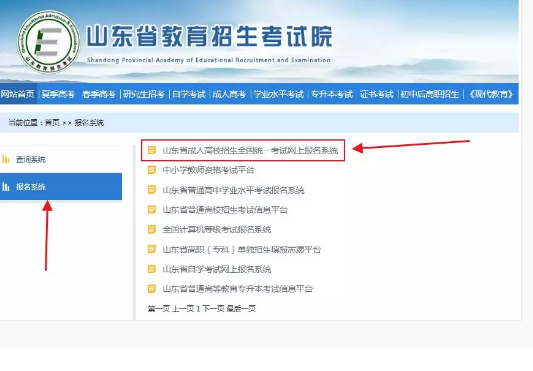Go to 最后一页 in pagination

(x=241, y=309)
